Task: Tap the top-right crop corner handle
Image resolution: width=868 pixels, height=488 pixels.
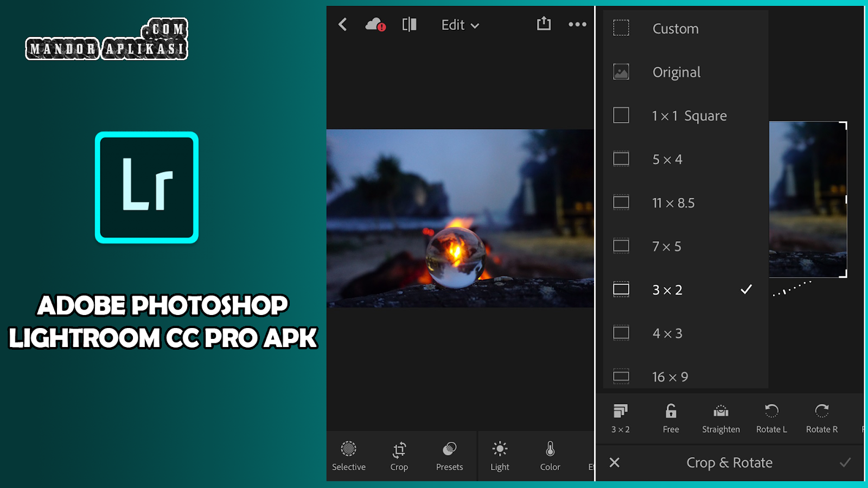Action: click(x=843, y=126)
